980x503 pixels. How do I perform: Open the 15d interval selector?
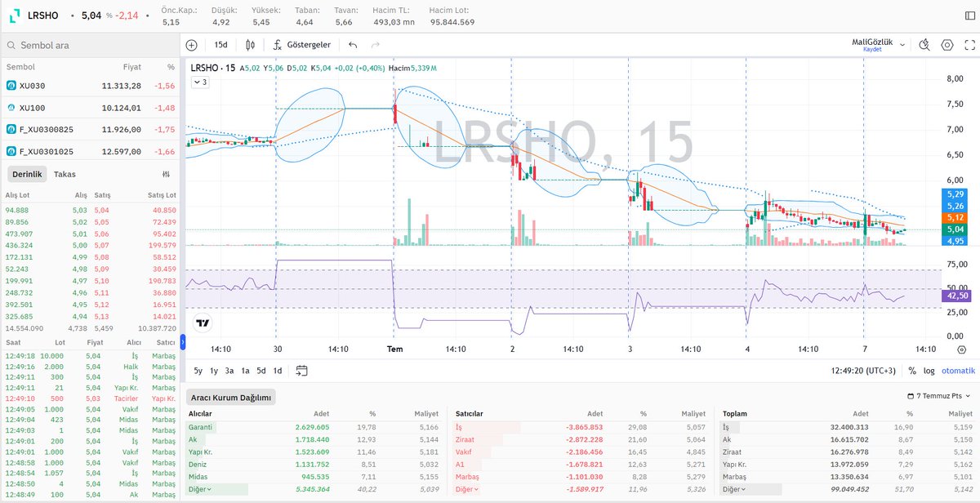[221, 45]
